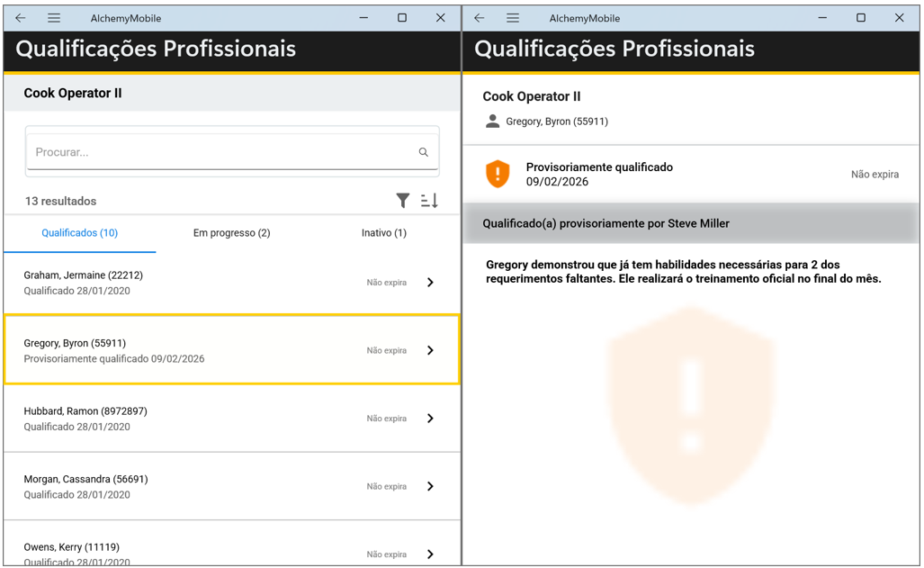
Task: Click chevron on Gregory, Byron row
Action: pos(430,350)
